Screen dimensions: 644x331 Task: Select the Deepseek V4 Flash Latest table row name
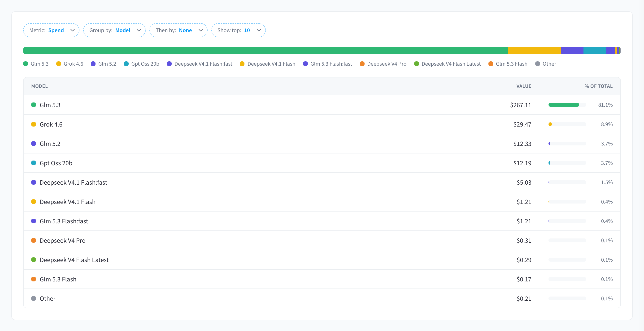74,260
